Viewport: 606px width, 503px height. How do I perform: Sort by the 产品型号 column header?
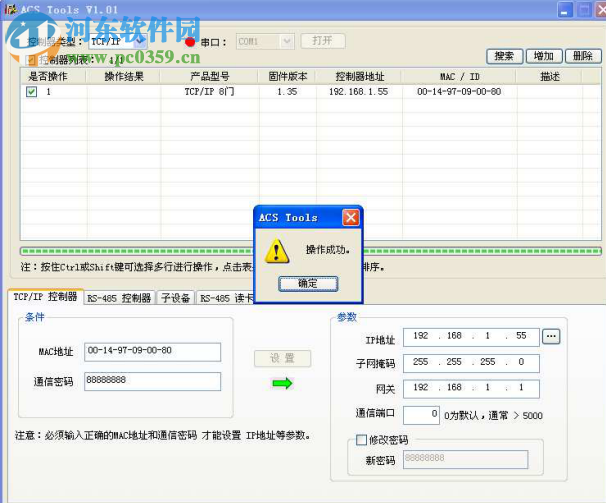tap(209, 77)
